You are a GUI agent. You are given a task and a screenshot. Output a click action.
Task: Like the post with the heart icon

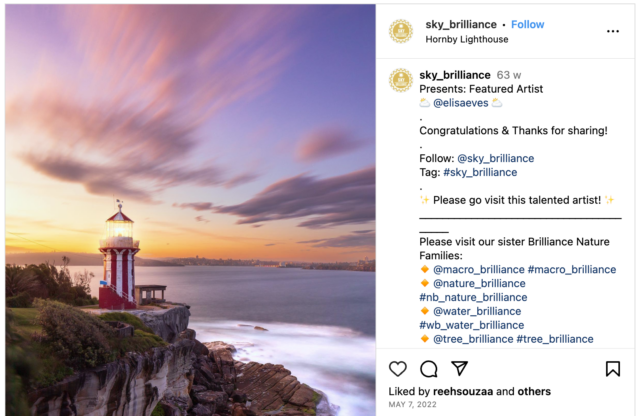398,369
